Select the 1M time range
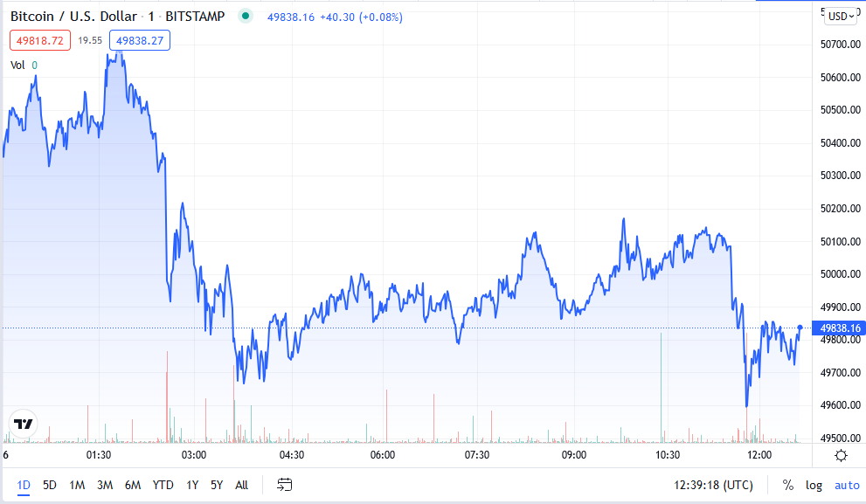The image size is (866, 504). coord(77,485)
